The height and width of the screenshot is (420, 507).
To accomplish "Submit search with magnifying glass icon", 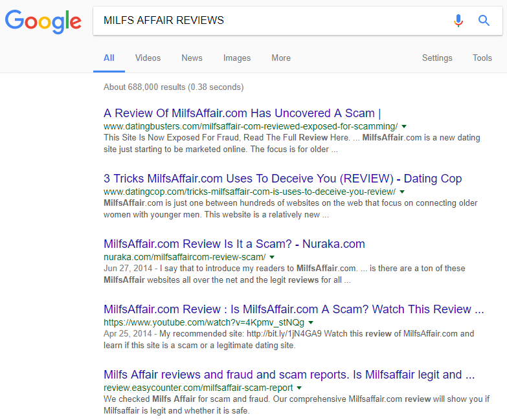I will 484,20.
